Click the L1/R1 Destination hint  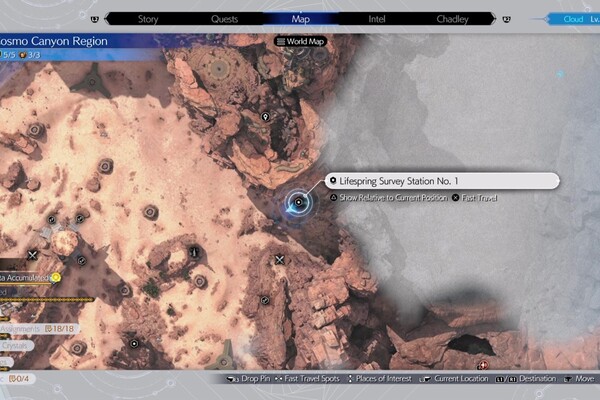click(x=526, y=379)
